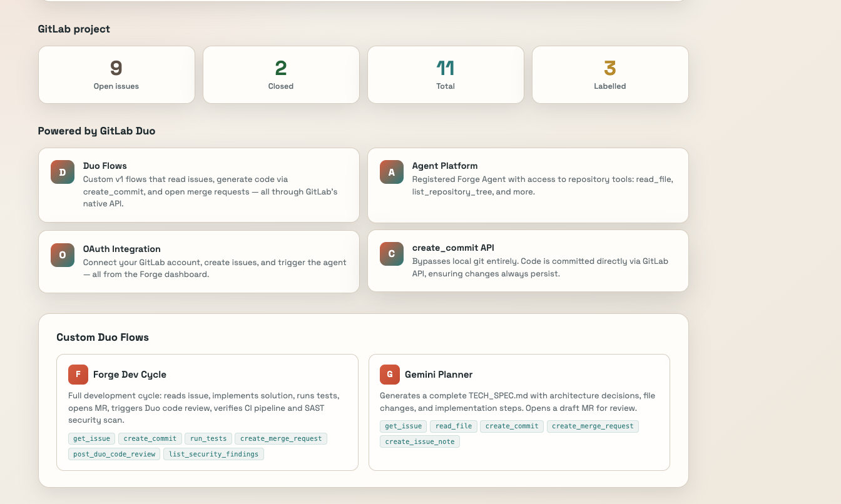This screenshot has height=504, width=841.
Task: Click the Forge Dev Cycle description text
Action: [x=205, y=408]
